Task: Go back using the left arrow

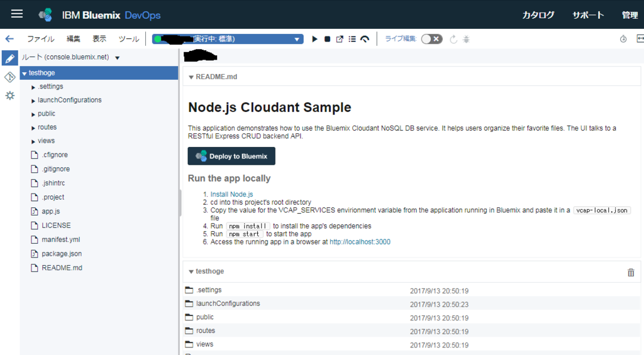Action: pos(9,38)
